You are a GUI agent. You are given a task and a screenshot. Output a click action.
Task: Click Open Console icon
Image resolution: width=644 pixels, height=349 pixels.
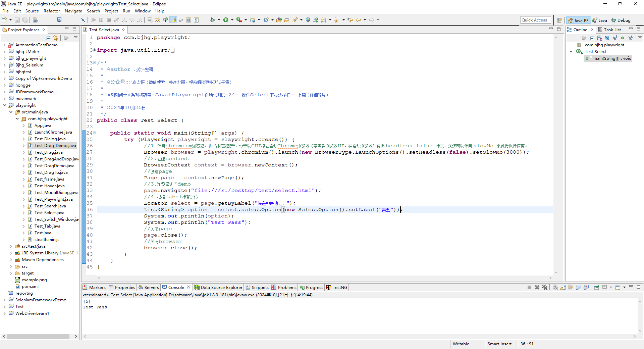618,287
